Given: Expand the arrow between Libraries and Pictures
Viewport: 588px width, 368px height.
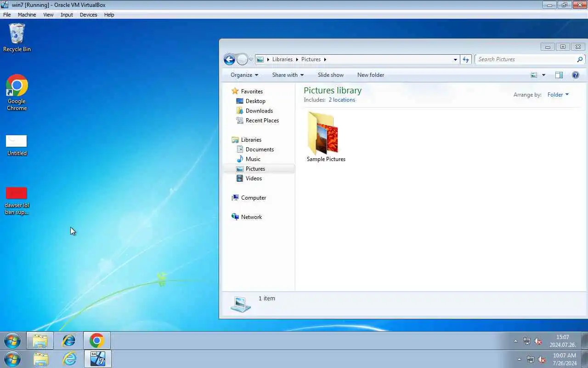Looking at the screenshot, I should coord(297,59).
